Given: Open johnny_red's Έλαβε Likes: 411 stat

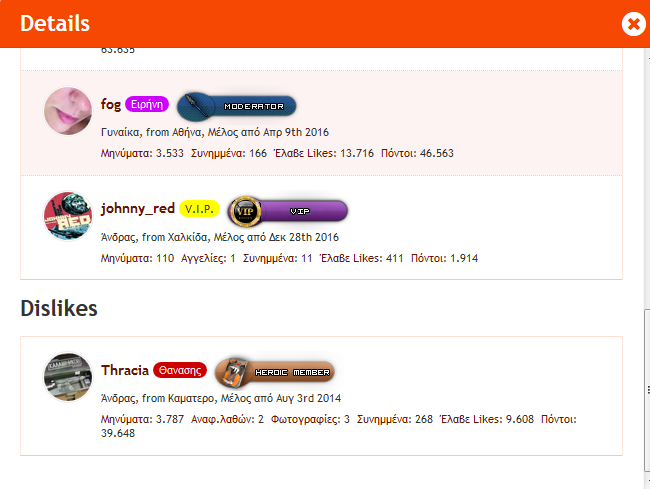Looking at the screenshot, I should click(x=361, y=258).
